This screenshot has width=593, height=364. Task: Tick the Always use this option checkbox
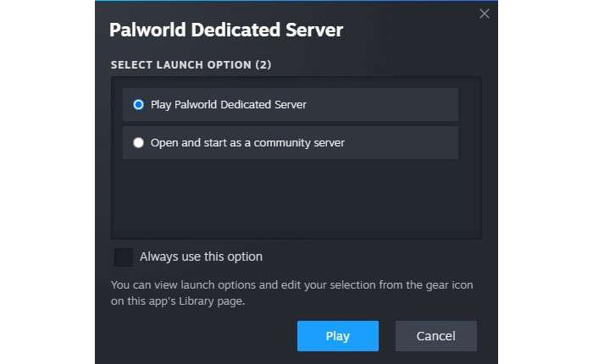pos(124,257)
